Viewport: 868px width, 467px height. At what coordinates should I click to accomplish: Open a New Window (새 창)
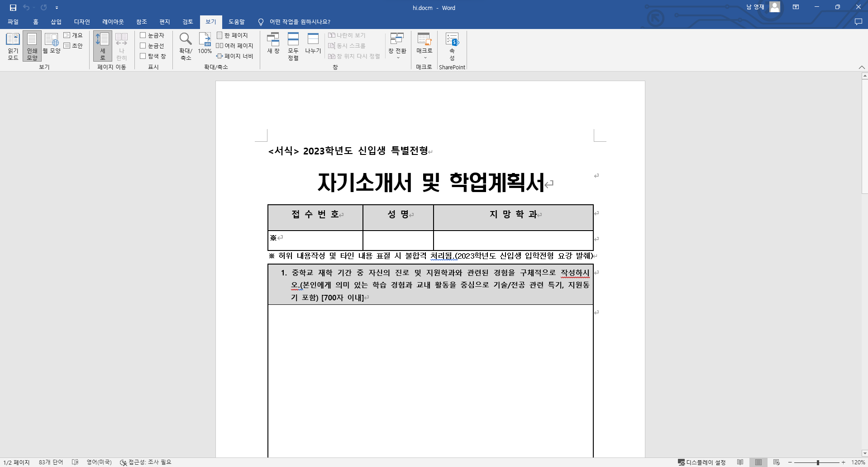(273, 43)
